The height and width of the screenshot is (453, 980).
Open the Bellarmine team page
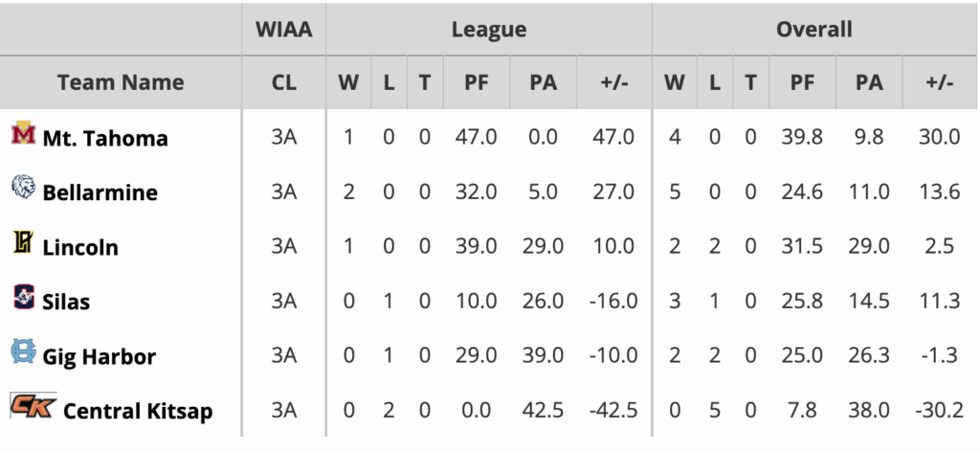[x=100, y=193]
